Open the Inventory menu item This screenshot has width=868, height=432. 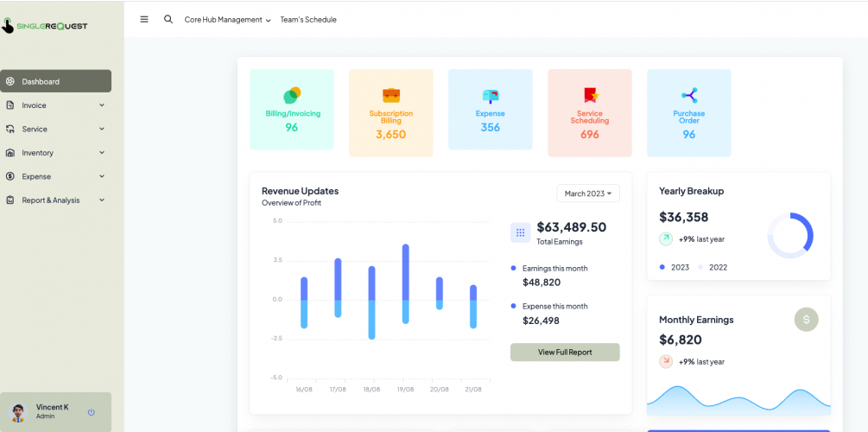[x=56, y=153]
